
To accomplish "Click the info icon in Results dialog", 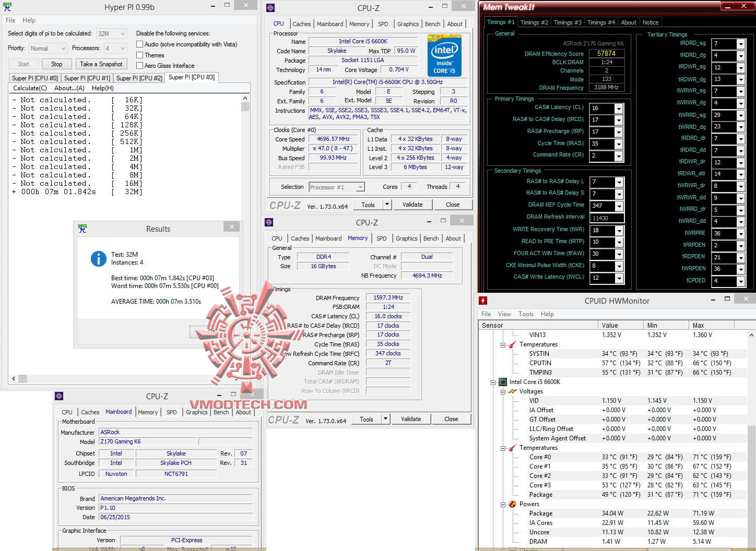I will (x=98, y=258).
